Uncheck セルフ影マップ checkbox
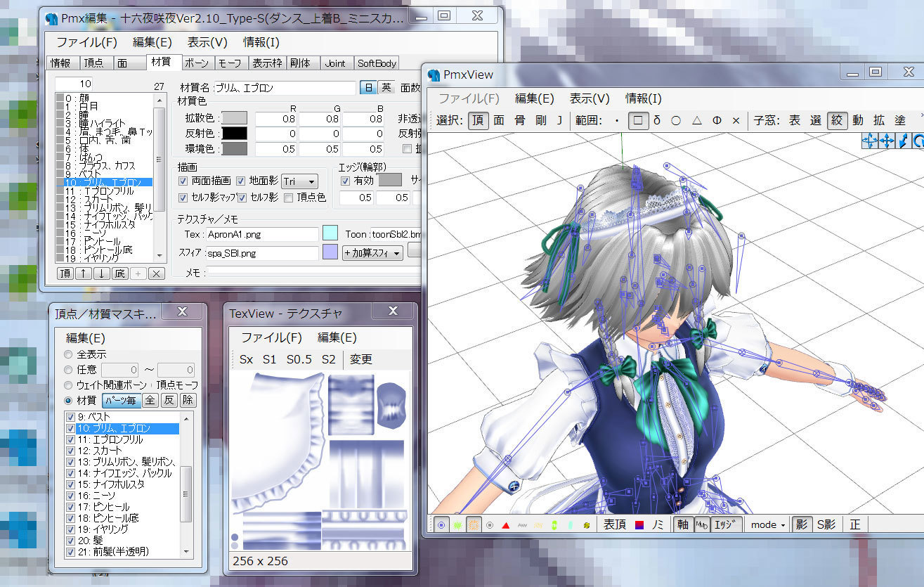 click(x=183, y=198)
